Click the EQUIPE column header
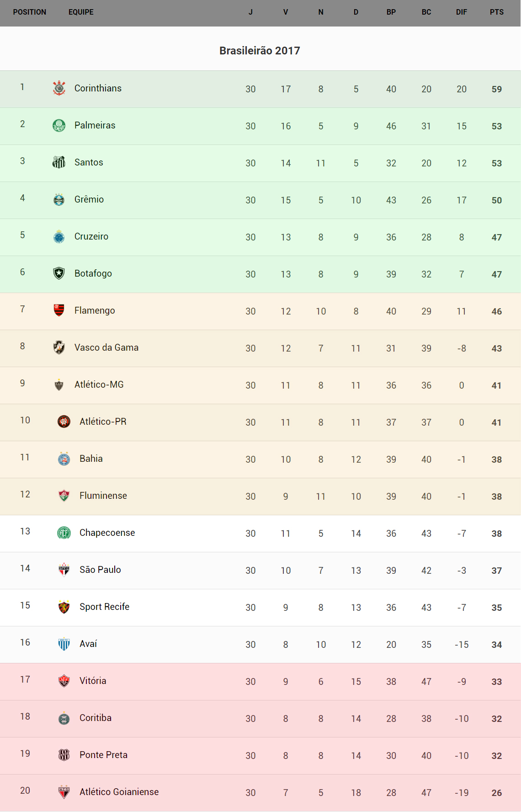Viewport: 521px width, 812px height. pyautogui.click(x=81, y=12)
